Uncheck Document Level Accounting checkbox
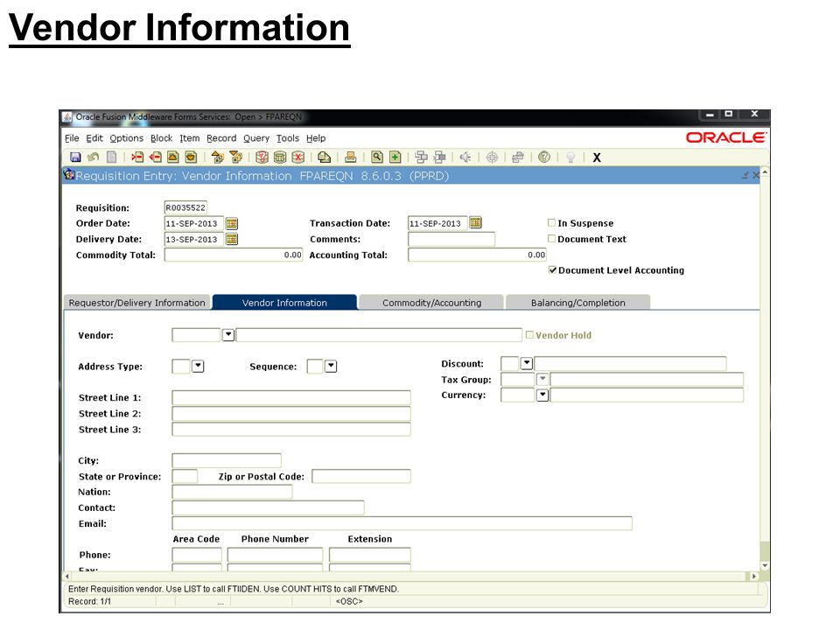This screenshot has width=840, height=630. point(553,270)
